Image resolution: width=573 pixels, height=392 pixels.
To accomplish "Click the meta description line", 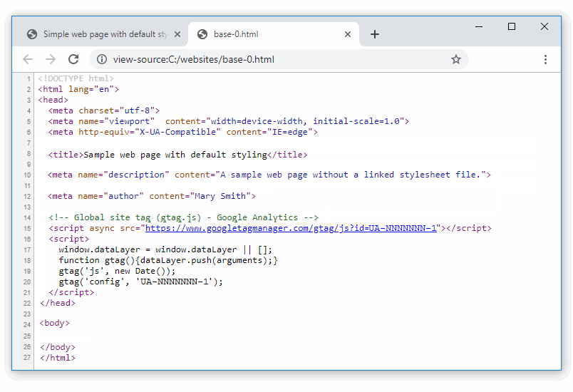I will tap(269, 175).
